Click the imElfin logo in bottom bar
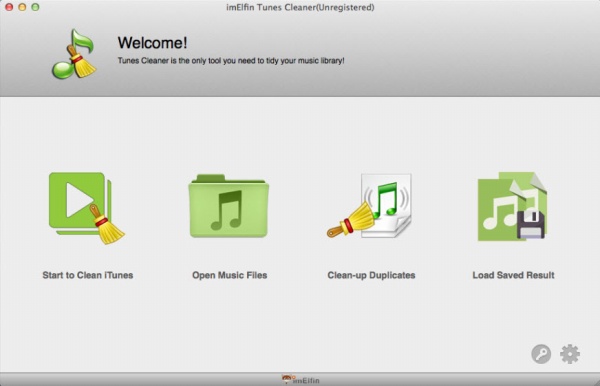Viewport: 600px width, 386px height. [301, 379]
